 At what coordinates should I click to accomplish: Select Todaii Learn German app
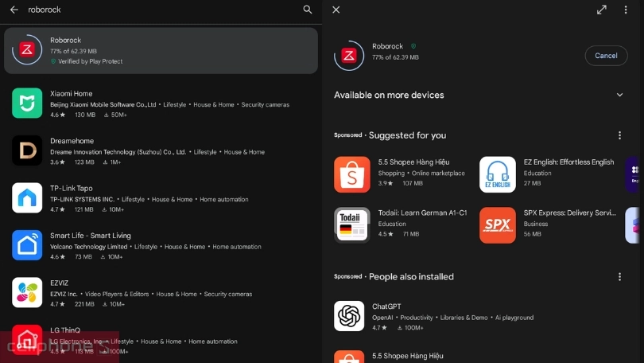point(351,225)
